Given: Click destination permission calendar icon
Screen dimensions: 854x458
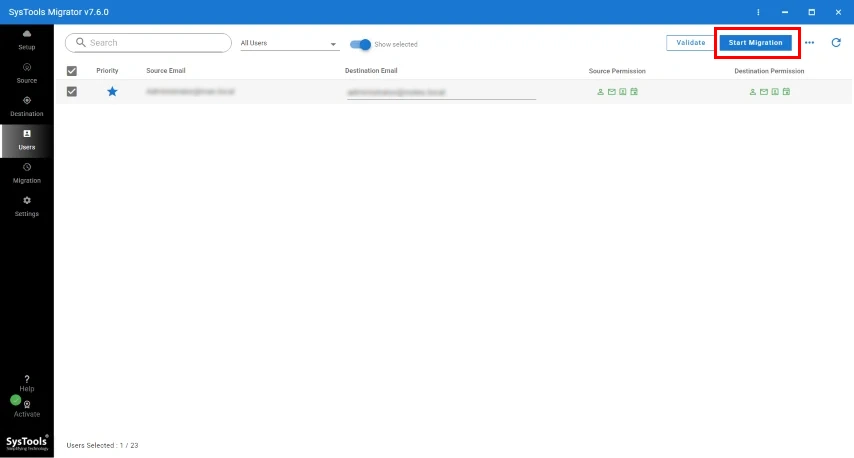Looking at the screenshot, I should [x=786, y=92].
